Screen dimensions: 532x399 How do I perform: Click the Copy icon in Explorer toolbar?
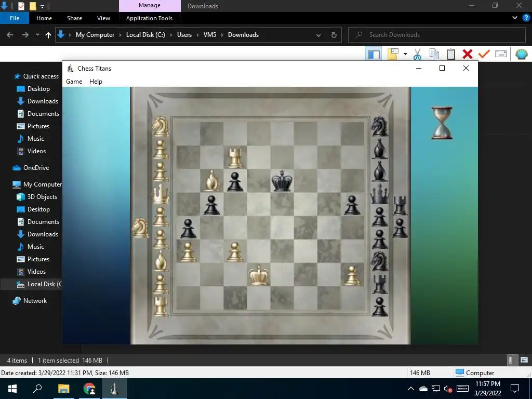(x=434, y=54)
